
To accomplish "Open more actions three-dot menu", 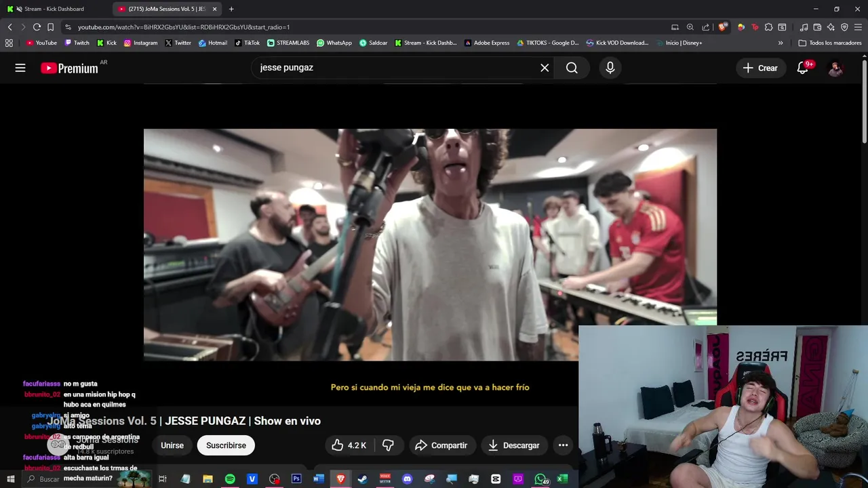I will click(x=563, y=445).
